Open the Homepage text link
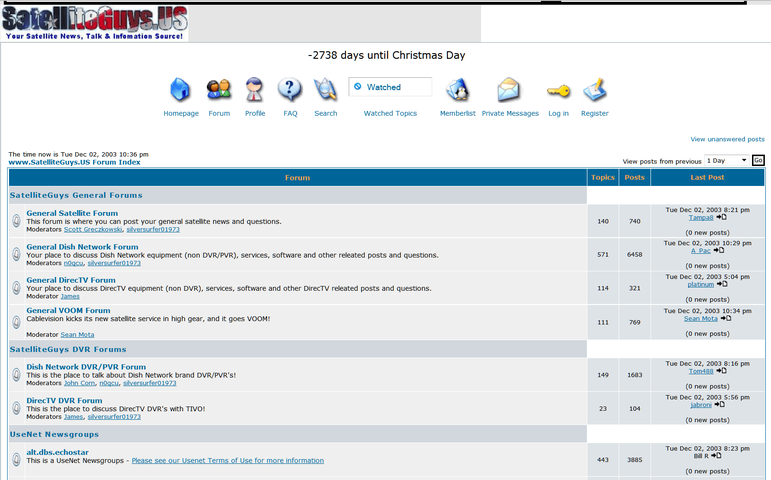This screenshot has width=771, height=480. tap(181, 113)
